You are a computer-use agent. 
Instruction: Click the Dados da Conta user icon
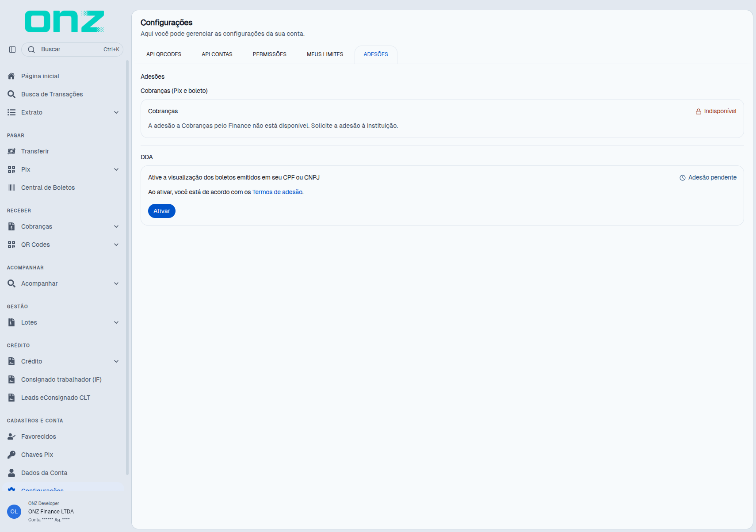point(11,473)
